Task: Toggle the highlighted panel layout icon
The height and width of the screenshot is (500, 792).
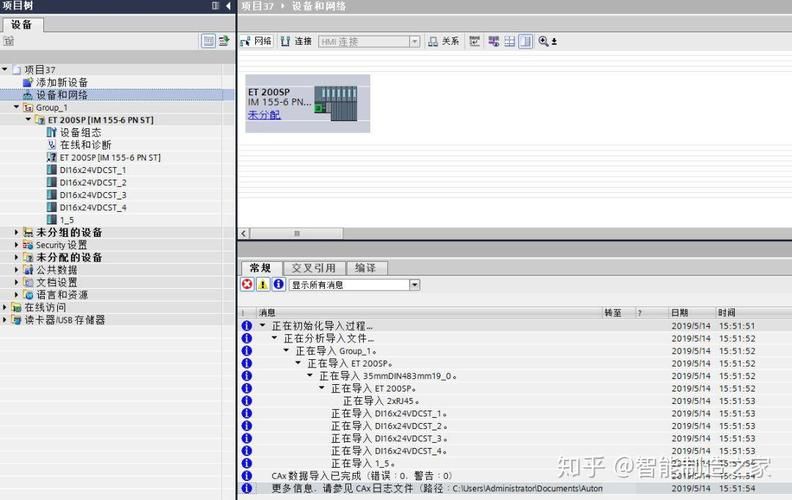Action: coord(526,41)
